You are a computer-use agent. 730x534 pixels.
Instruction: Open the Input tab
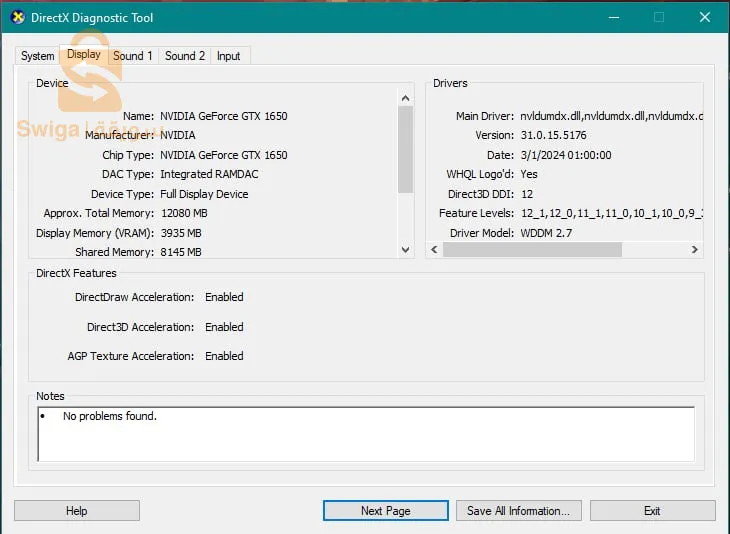(229, 56)
